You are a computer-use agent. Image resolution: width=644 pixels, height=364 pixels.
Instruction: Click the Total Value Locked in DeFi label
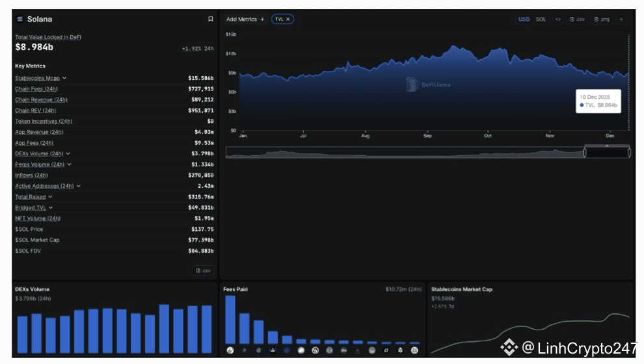click(x=48, y=37)
